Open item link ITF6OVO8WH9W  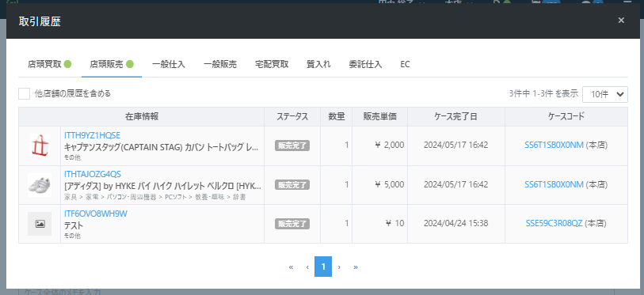point(96,214)
